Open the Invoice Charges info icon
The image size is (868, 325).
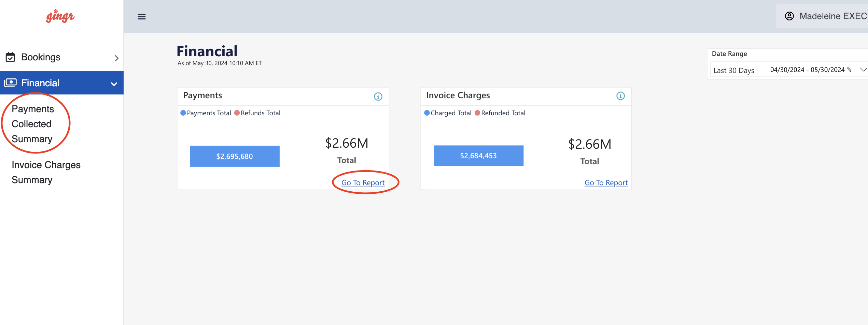coord(620,96)
